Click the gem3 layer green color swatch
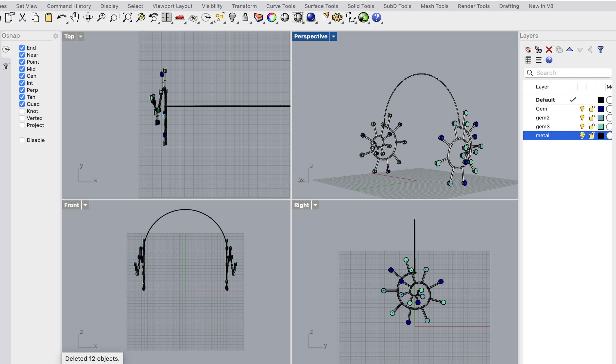This screenshot has height=364, width=616. point(600,126)
